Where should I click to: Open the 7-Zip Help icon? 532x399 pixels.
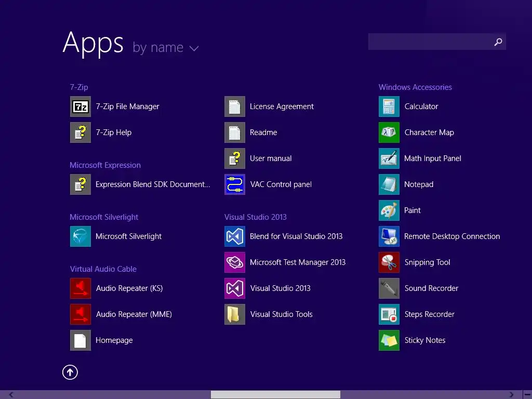(81, 132)
